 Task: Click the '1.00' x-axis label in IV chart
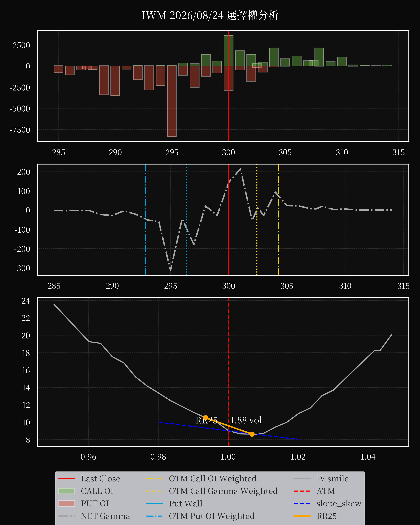point(228,457)
